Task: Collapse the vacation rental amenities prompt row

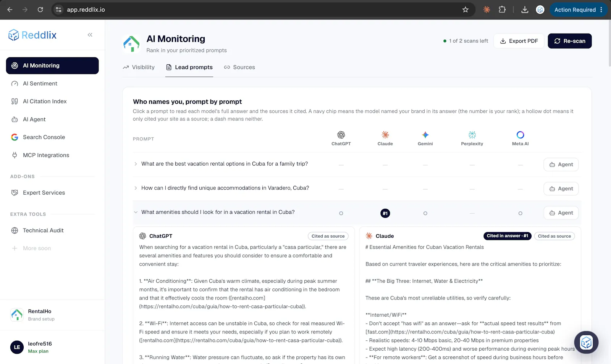Action: [136, 212]
